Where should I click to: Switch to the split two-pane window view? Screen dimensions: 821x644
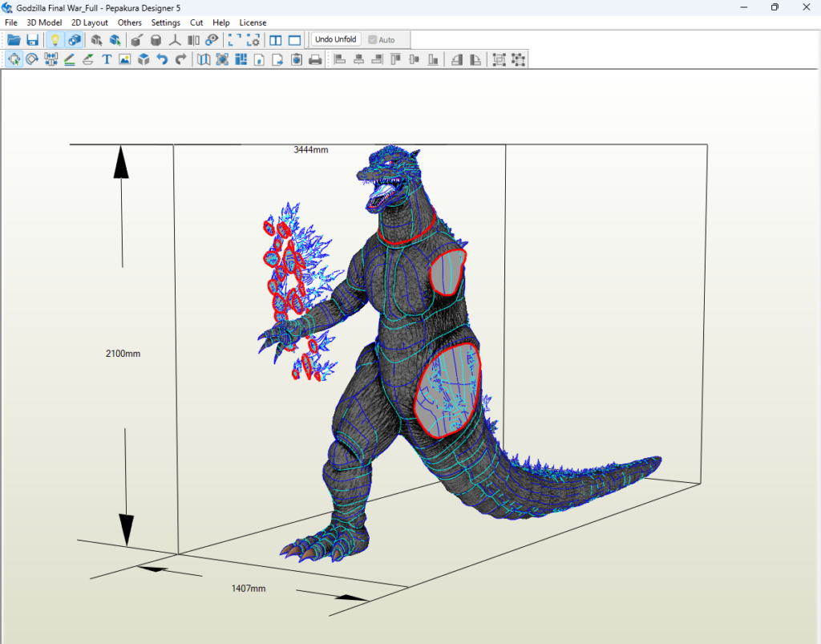(x=276, y=40)
